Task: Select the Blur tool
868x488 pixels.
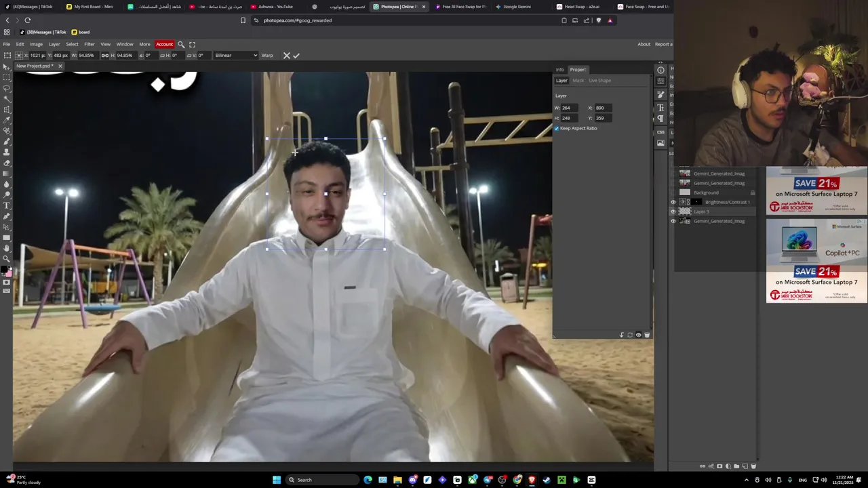Action: pos(7,184)
